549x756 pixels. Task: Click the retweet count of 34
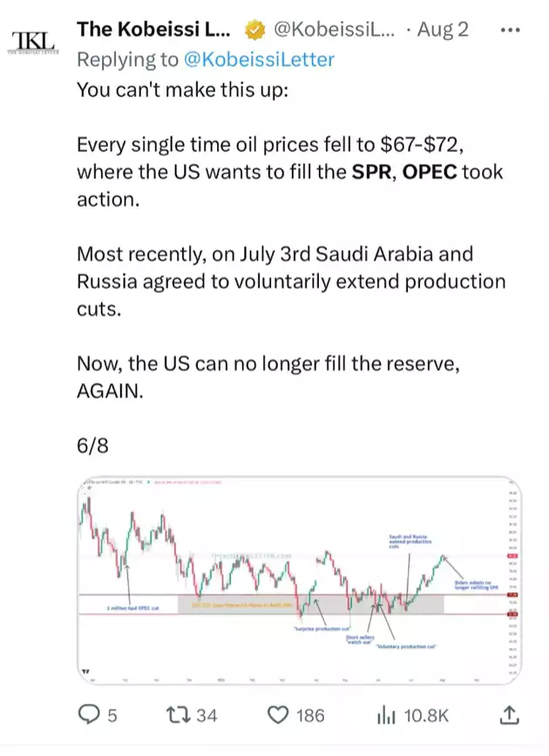point(206,715)
